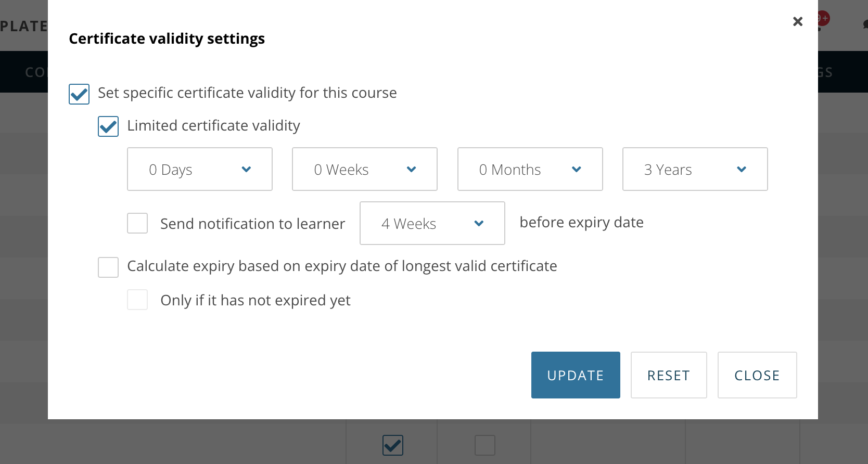
Task: Open the 0 Days dropdown
Action: [x=199, y=169]
